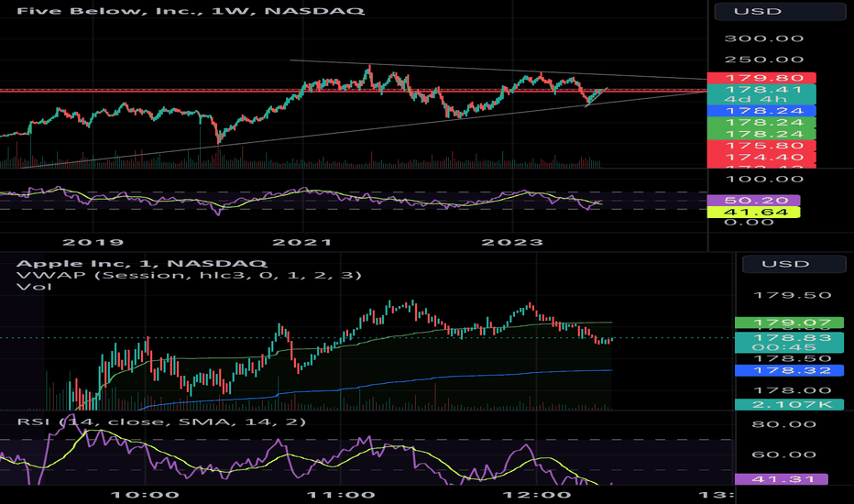Click the green 179.07 VWAP price label
The width and height of the screenshot is (854, 504).
[x=789, y=323]
